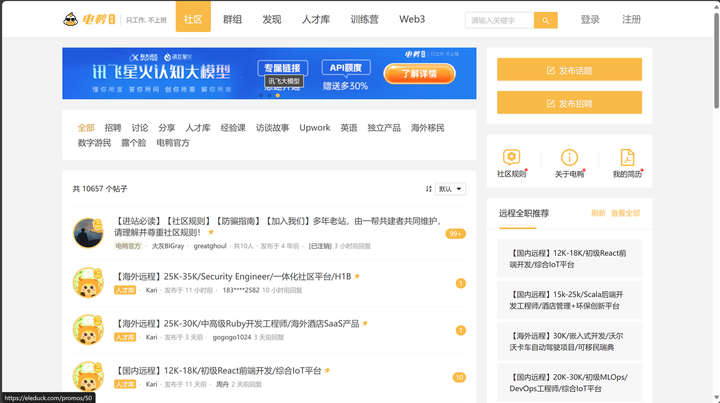
Task: Open sidebar job 20K-30K 初级MLOps
Action: [x=569, y=382]
